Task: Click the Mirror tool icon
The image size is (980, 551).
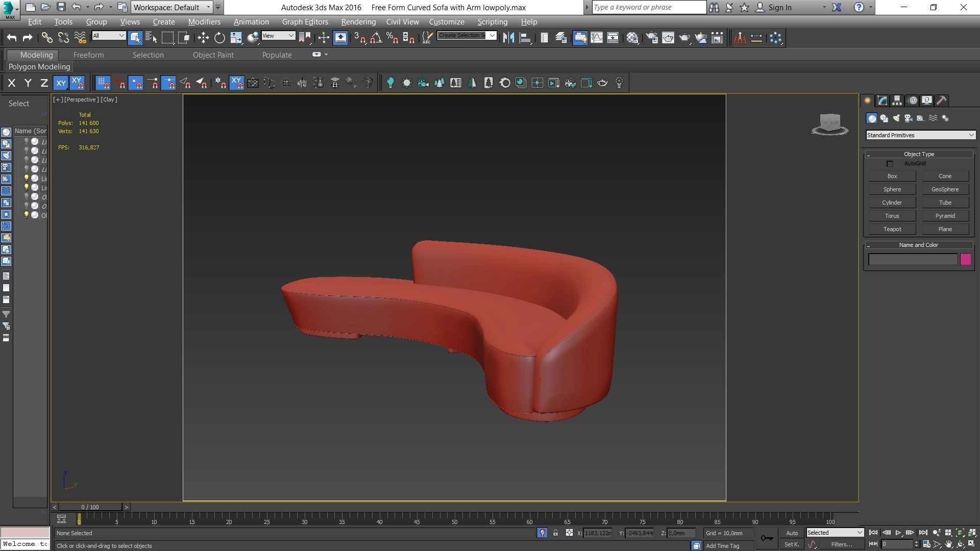Action: (x=508, y=38)
